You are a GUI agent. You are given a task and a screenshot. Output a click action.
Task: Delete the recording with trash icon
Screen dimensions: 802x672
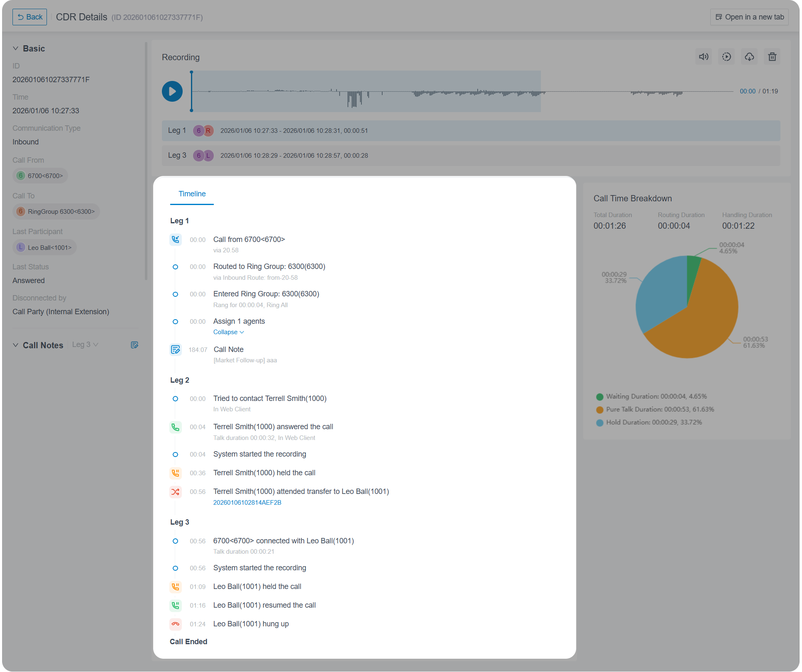pyautogui.click(x=772, y=57)
